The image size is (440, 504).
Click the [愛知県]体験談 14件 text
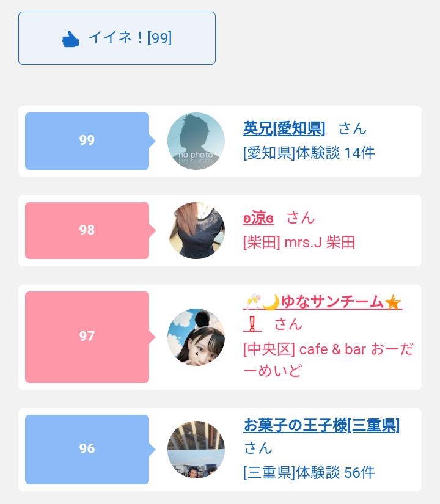(309, 153)
